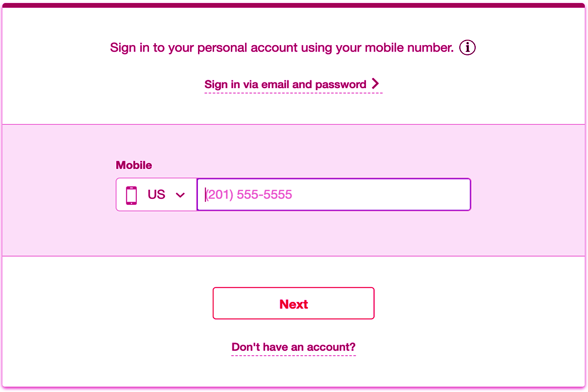Click the word 'password' in the email sign-in link

[341, 84]
